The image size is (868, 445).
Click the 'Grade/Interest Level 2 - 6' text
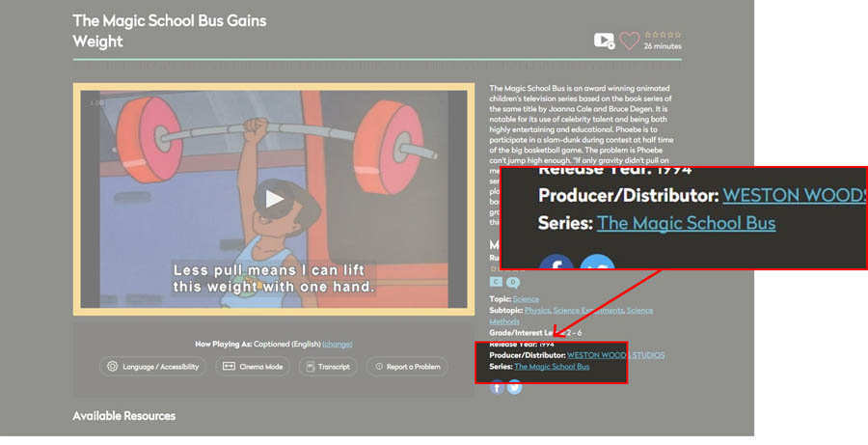point(535,333)
